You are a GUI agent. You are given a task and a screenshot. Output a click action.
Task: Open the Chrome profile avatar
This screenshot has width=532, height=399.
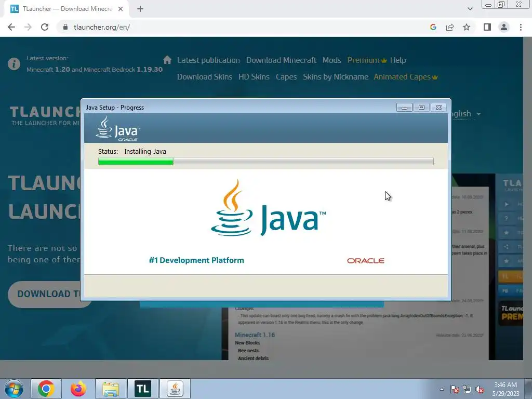(504, 27)
